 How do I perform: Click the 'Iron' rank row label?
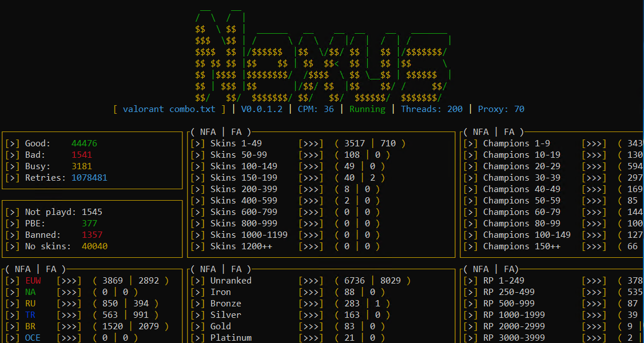tap(221, 293)
